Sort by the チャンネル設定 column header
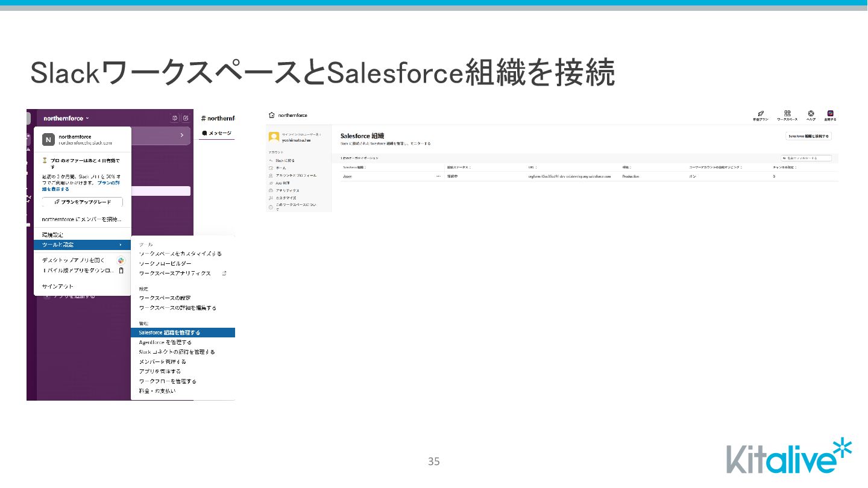The height and width of the screenshot is (488, 868). tap(785, 167)
